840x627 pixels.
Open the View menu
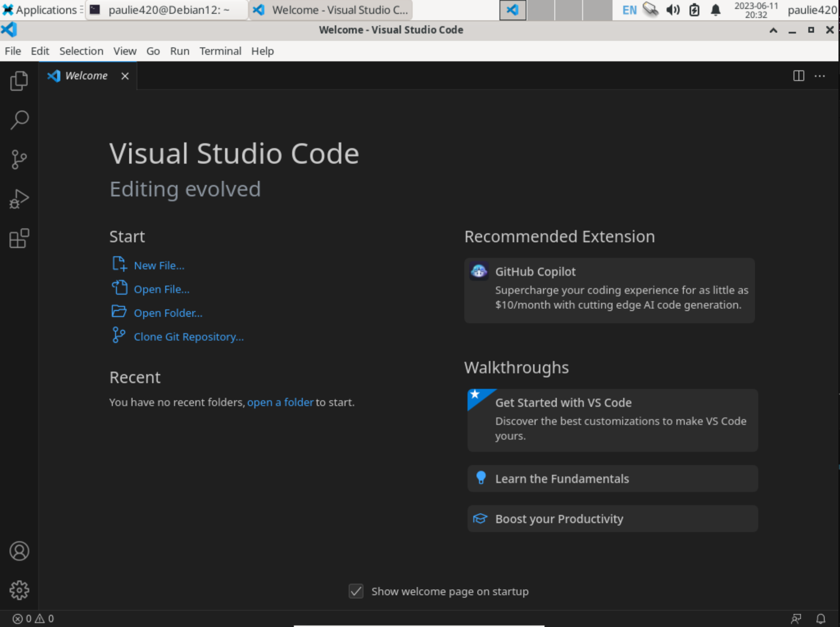[x=125, y=51]
